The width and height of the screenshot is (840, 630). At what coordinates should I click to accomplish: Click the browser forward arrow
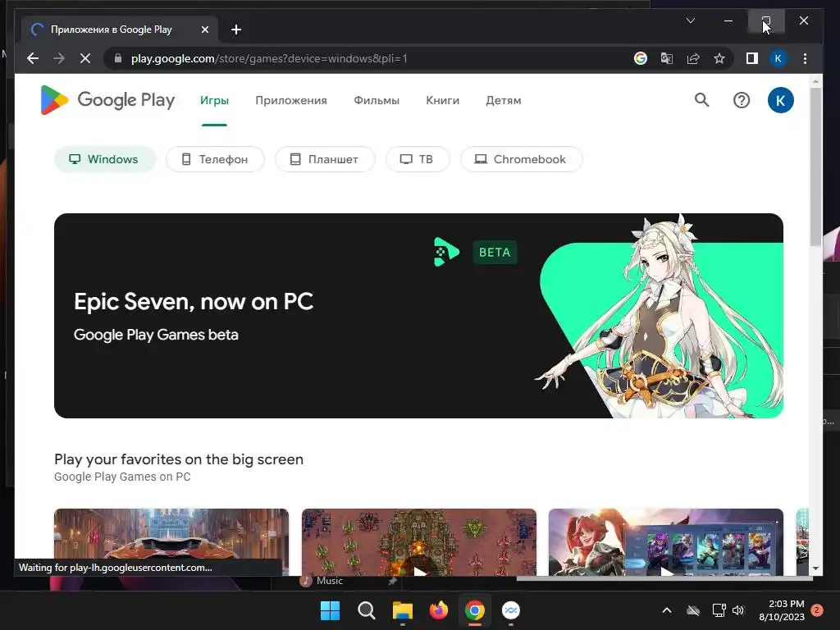pos(59,58)
